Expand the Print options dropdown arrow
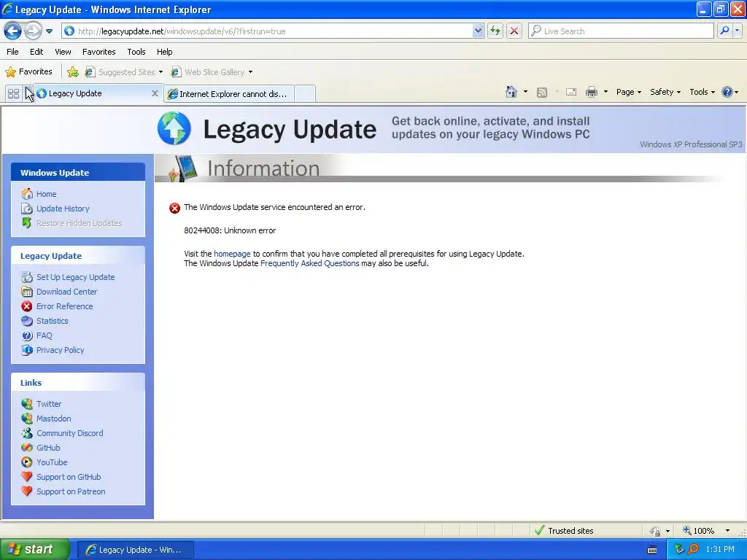This screenshot has height=560, width=747. pos(605,92)
